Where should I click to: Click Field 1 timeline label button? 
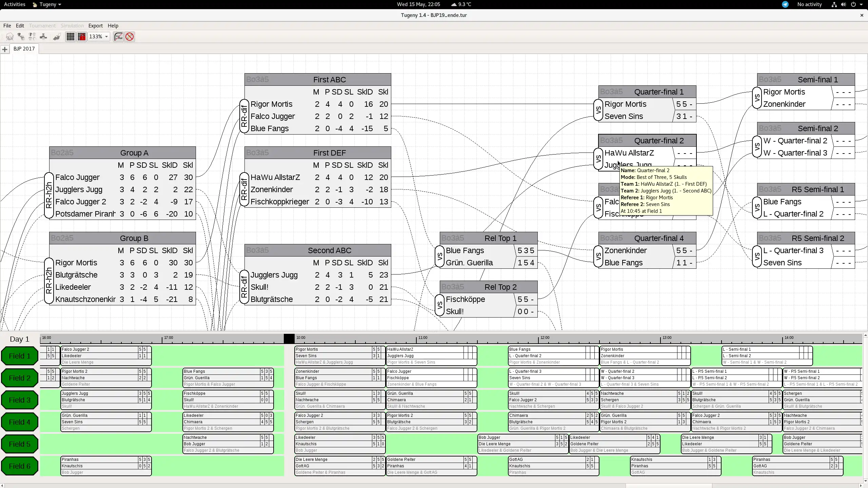tap(20, 356)
